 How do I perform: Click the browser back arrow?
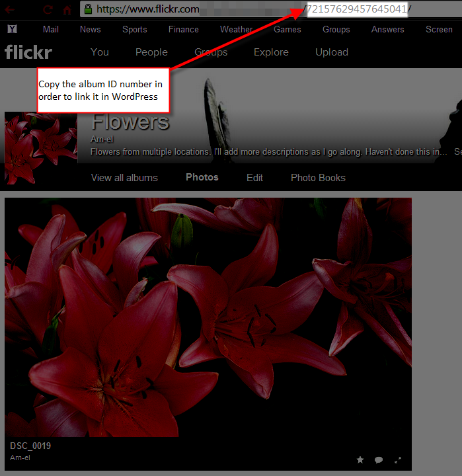click(10, 9)
